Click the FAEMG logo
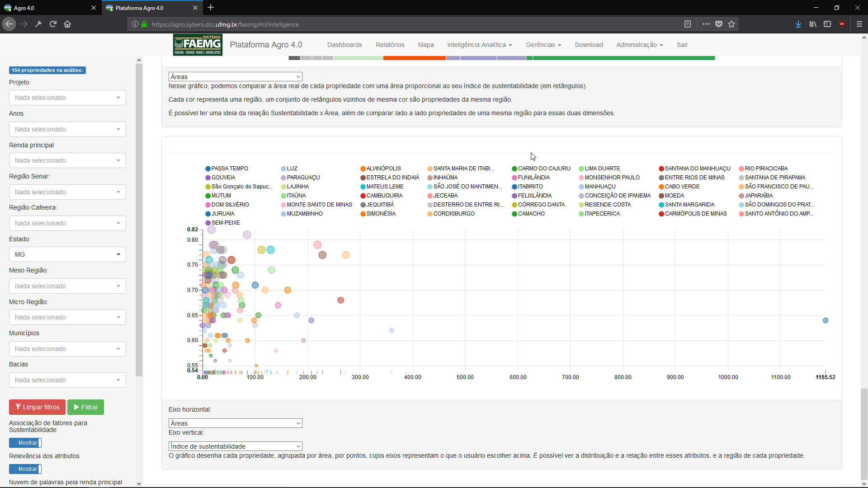This screenshot has height=488, width=868. 198,45
